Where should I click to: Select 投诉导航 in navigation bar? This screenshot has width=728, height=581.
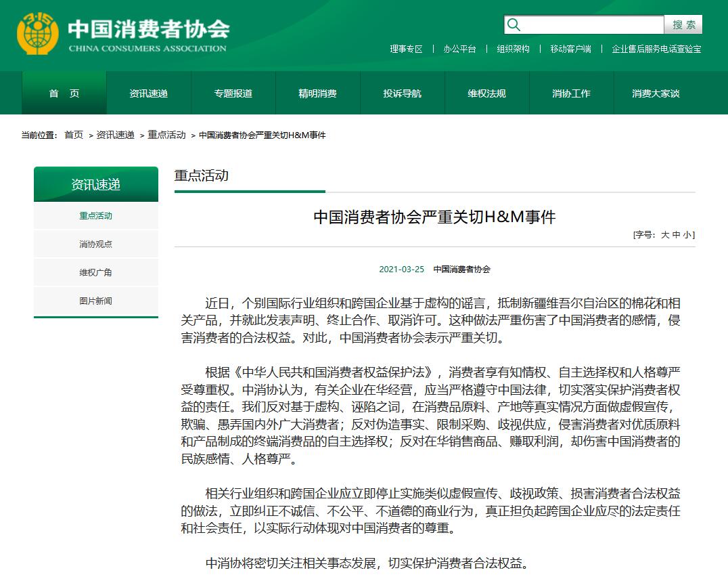pos(402,93)
